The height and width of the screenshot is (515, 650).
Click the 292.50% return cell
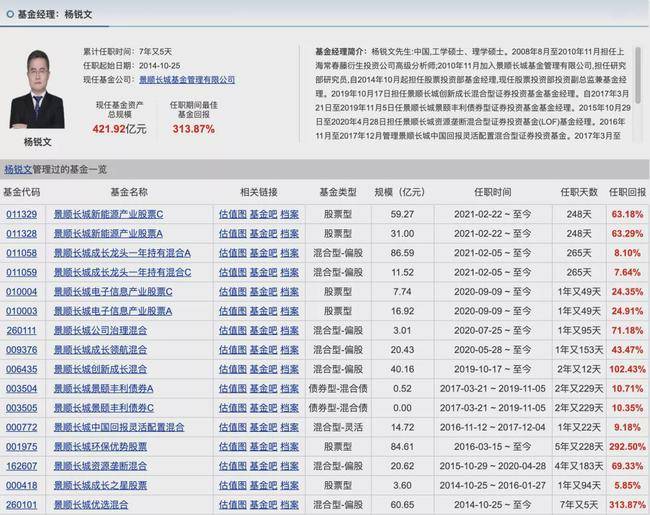click(x=627, y=447)
